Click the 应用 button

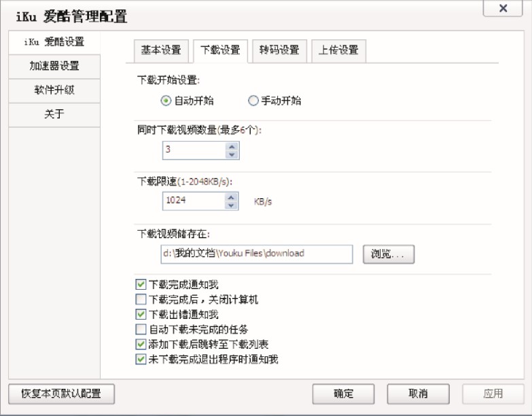(x=493, y=394)
